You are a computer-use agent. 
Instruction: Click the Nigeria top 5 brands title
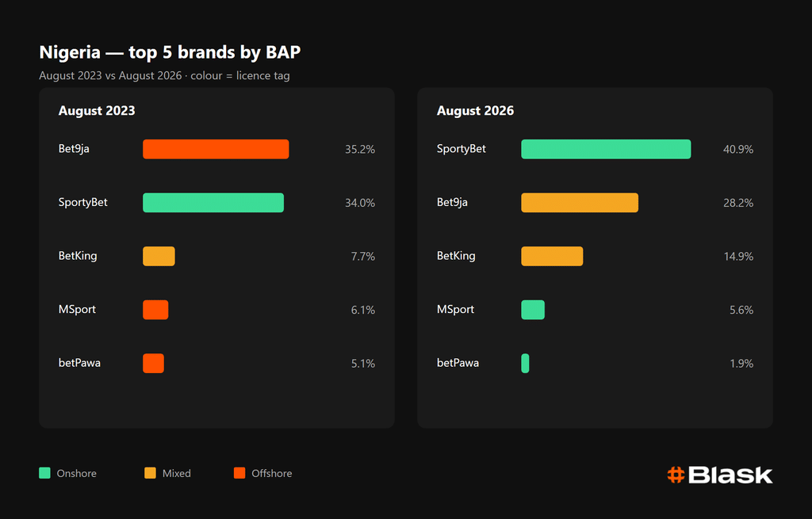[x=170, y=52]
